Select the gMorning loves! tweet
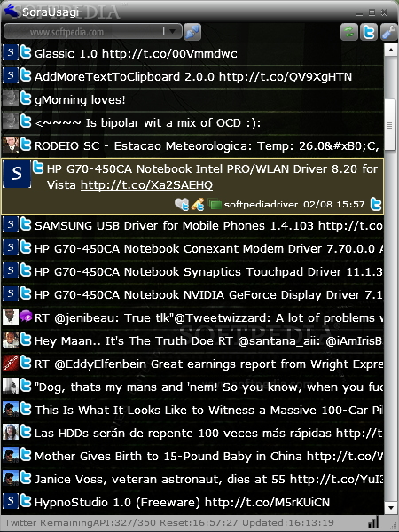This screenshot has height=532, width=399. pos(192,99)
